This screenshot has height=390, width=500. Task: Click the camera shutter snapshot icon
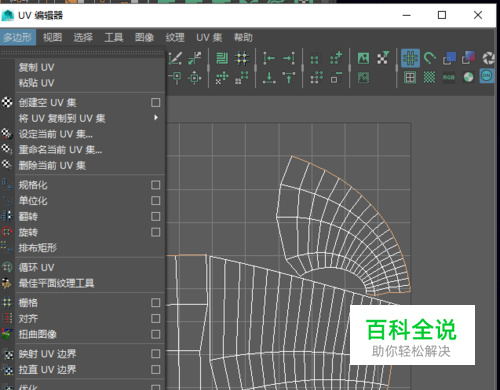click(489, 58)
